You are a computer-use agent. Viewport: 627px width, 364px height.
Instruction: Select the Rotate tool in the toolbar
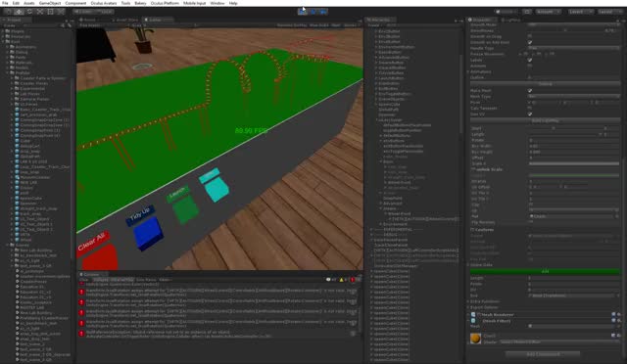(x=29, y=12)
